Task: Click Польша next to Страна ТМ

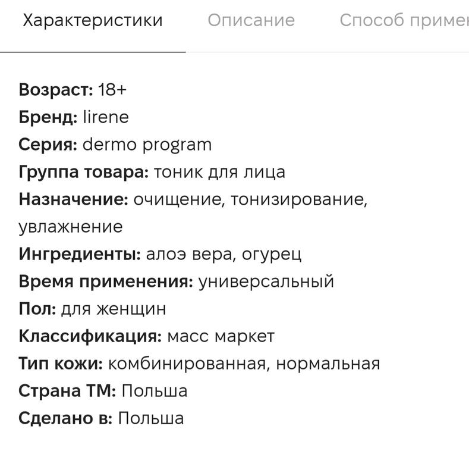Action: pos(155,391)
